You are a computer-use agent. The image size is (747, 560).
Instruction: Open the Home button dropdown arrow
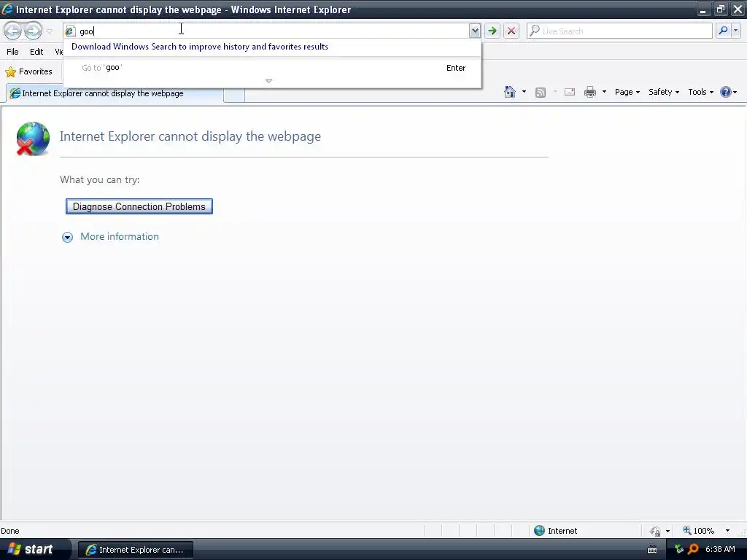point(524,92)
